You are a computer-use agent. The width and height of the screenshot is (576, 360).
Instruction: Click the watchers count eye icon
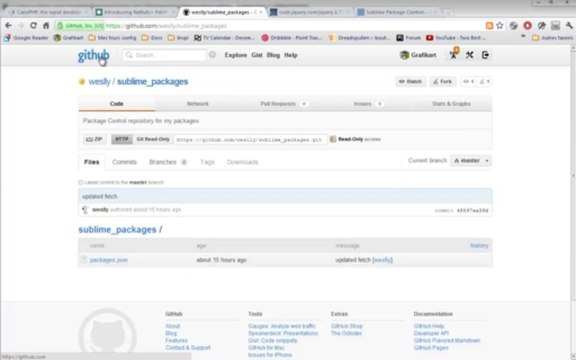point(468,82)
